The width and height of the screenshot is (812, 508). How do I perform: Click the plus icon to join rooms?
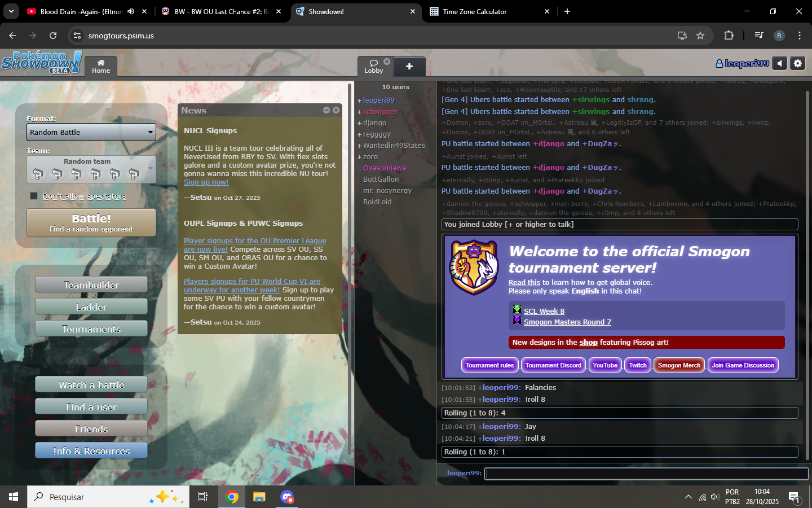click(409, 67)
